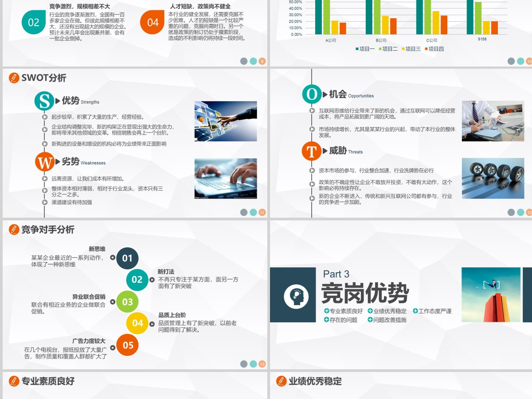Click the pencil icon beside SWOT分析 heading
This screenshot has height=399, width=532.
pyautogui.click(x=14, y=78)
